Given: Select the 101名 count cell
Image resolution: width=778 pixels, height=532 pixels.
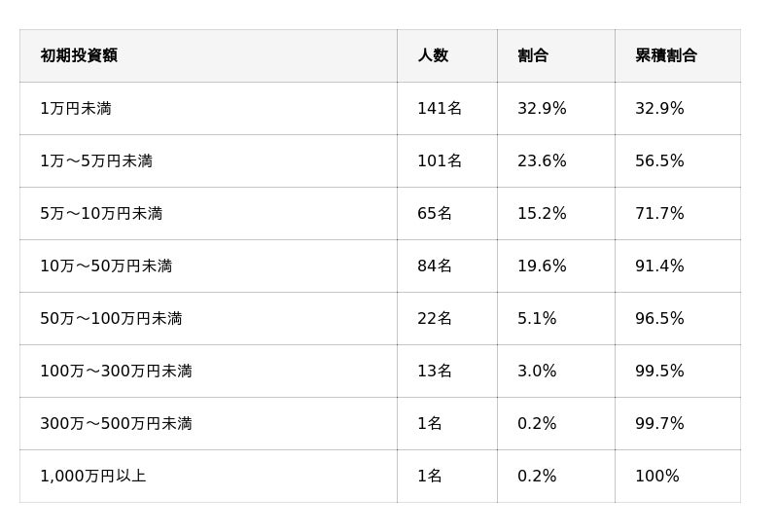Looking at the screenshot, I should [x=440, y=160].
